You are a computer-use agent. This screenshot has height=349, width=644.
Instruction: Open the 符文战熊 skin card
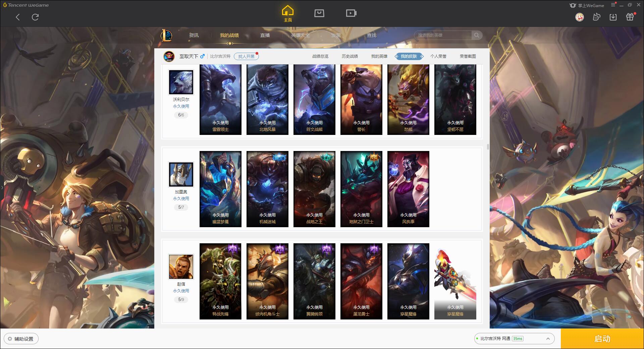(314, 100)
